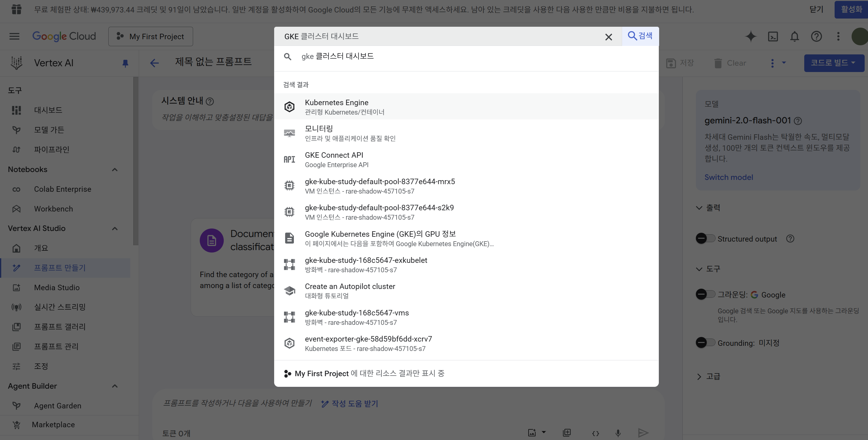The width and height of the screenshot is (868, 440).
Task: Click the microphone icon in prompt box
Action: point(618,433)
